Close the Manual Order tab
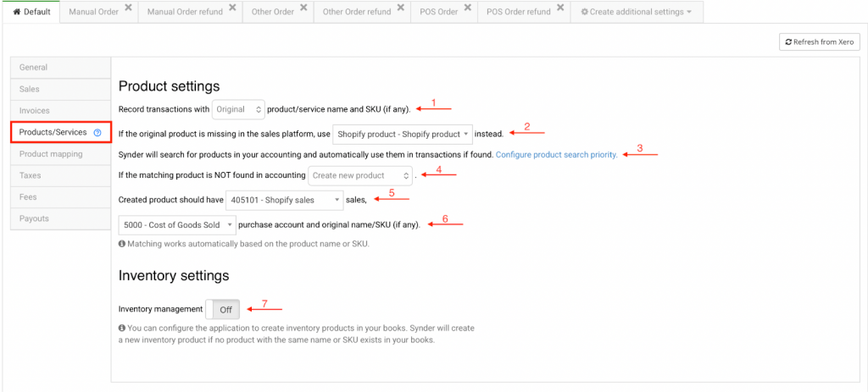 128,8
